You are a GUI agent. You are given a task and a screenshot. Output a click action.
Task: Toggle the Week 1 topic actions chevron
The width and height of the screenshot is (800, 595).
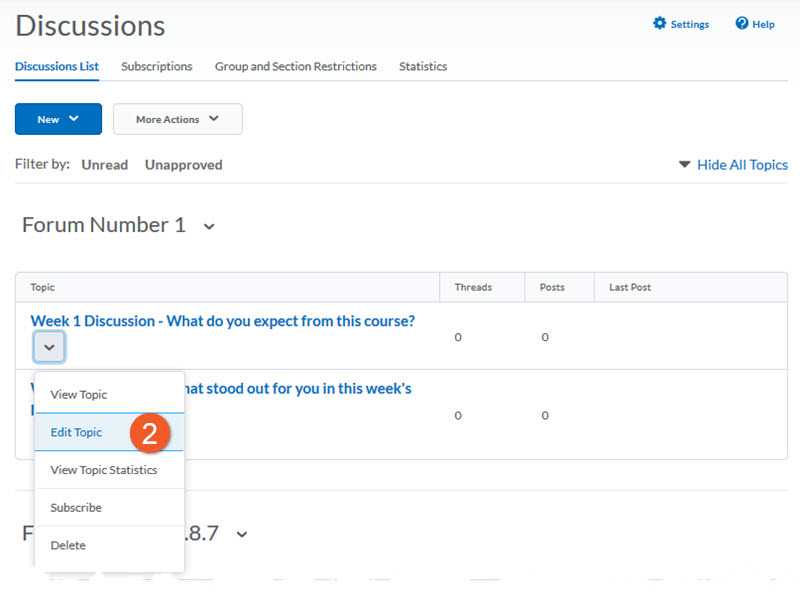[x=49, y=347]
